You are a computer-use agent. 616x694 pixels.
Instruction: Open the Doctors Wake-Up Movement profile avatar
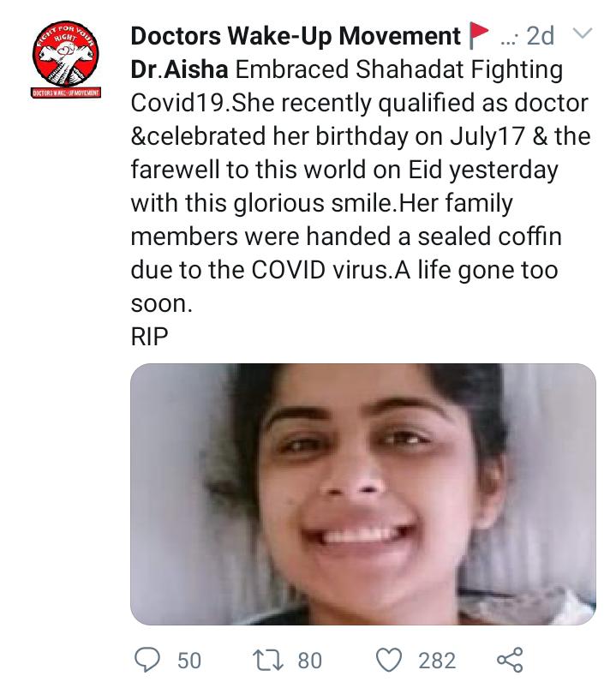pos(66,53)
